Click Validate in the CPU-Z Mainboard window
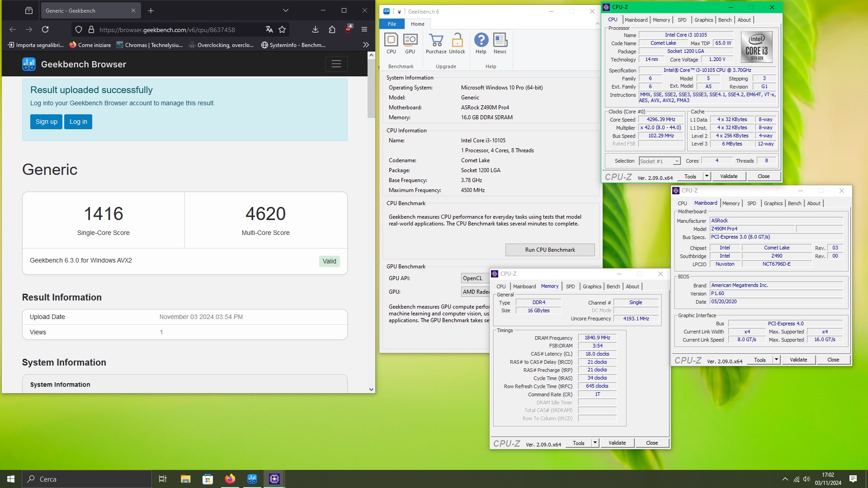868x488 pixels. tap(798, 360)
